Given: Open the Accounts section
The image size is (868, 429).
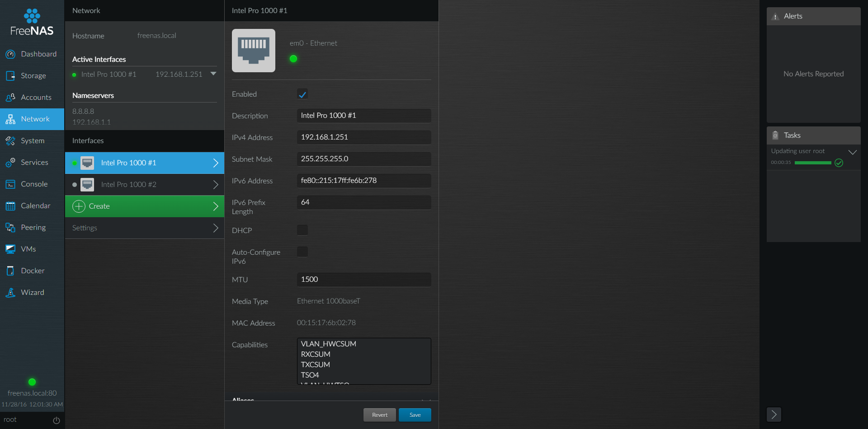Looking at the screenshot, I should click(x=36, y=97).
